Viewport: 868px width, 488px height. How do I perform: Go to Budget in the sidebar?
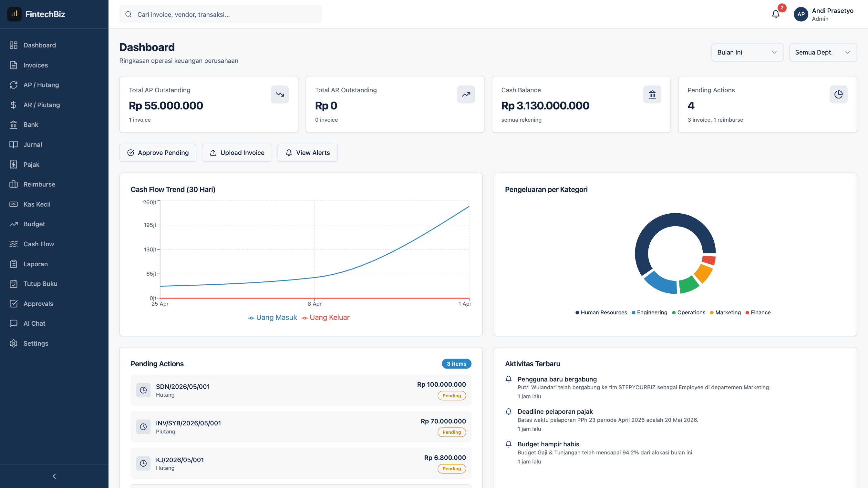(x=54, y=224)
